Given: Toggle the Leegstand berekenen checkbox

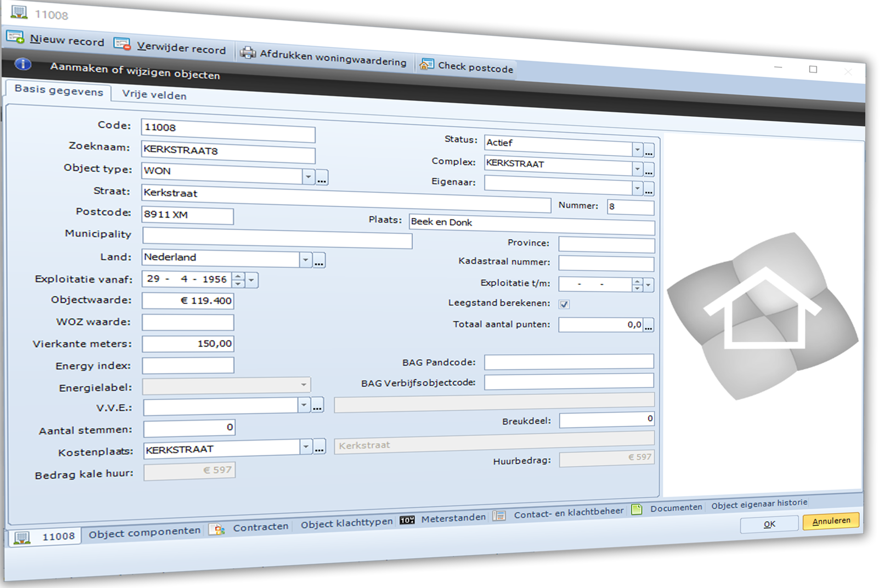Looking at the screenshot, I should coord(564,304).
